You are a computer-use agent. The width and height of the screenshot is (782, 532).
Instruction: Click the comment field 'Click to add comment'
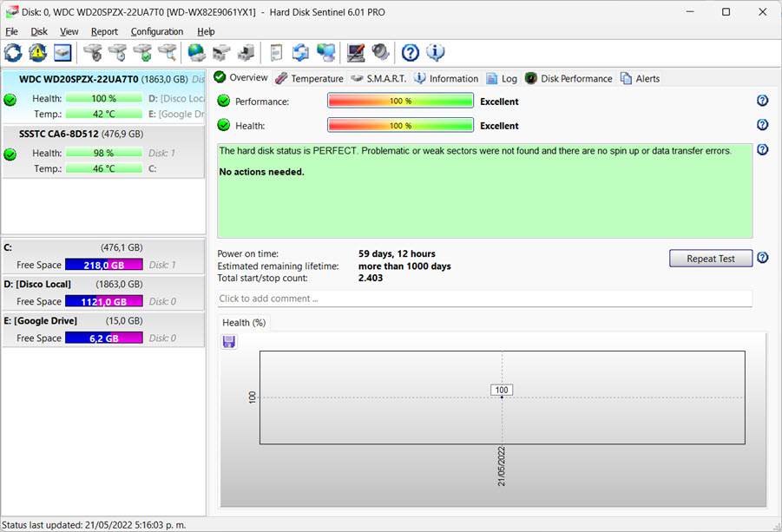tap(485, 299)
